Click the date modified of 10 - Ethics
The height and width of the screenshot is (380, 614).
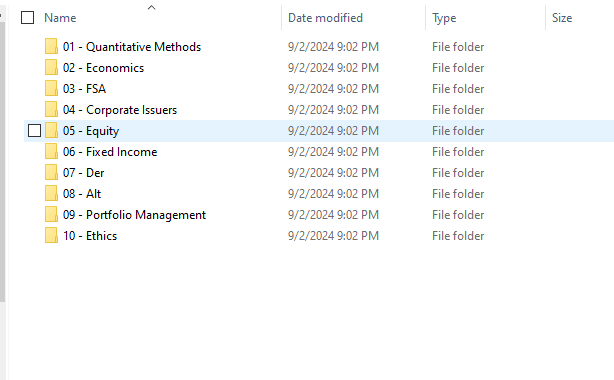(x=333, y=235)
